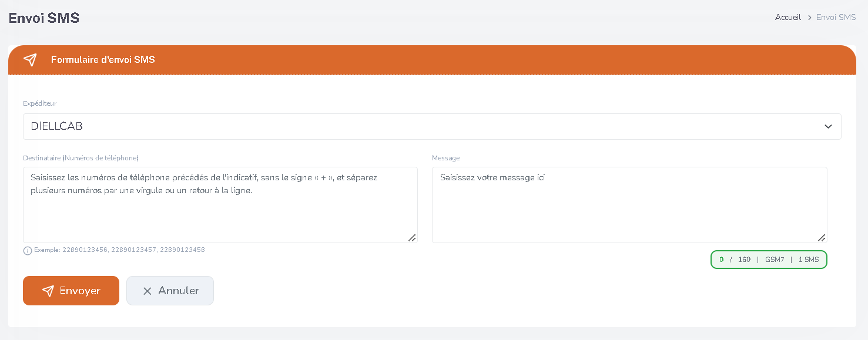Click the "Destinataire (Numéros de téléphone)" label
The image size is (868, 340).
coord(81,158)
